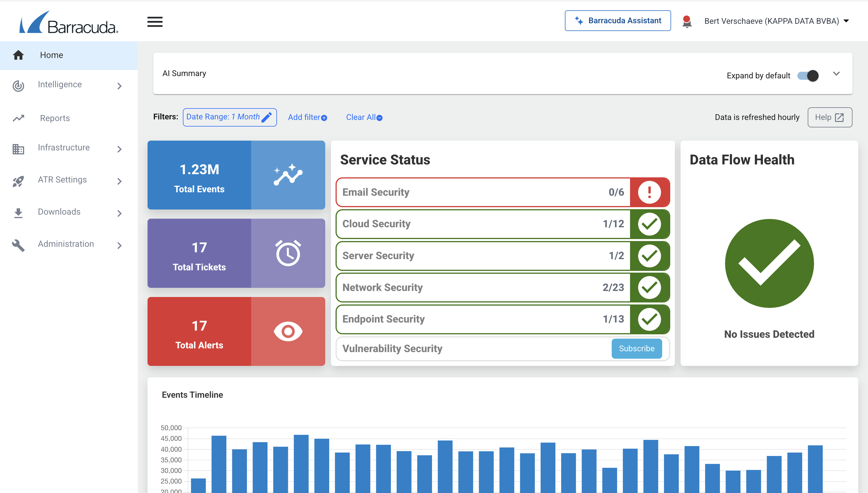The width and height of the screenshot is (868, 493).
Task: Select Home in the sidebar
Action: [51, 55]
